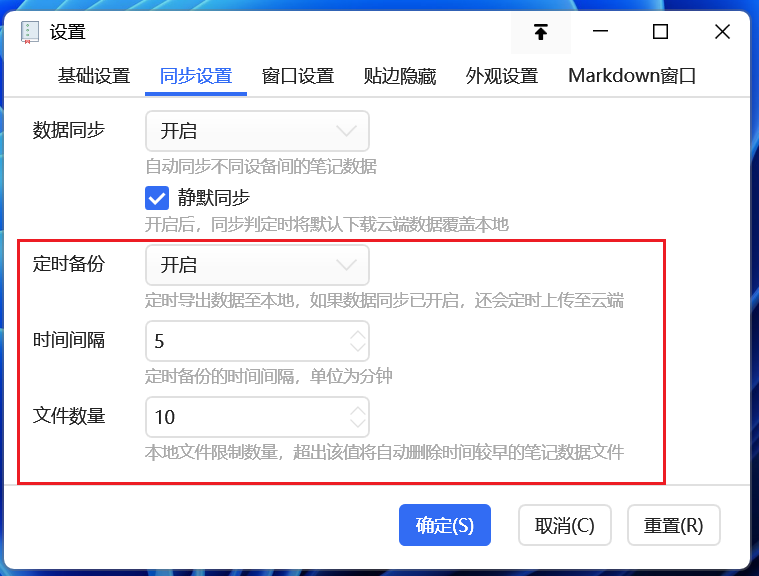Increase the 文件数量 value with up arrow

pyautogui.click(x=358, y=411)
